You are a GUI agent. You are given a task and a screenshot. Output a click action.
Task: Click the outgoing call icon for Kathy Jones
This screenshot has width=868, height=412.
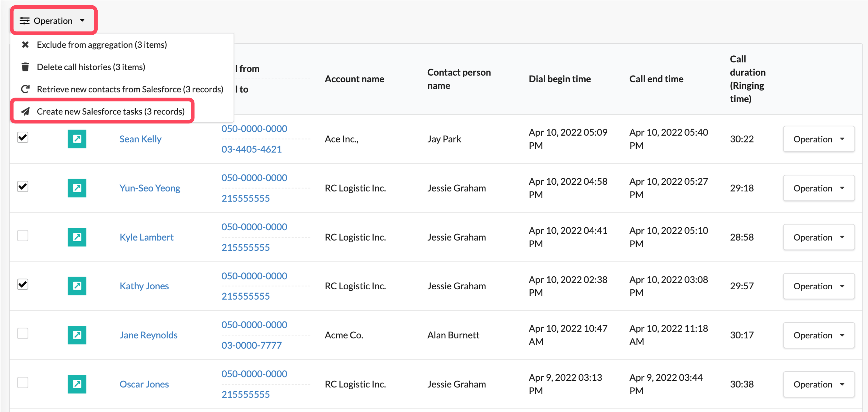(x=77, y=286)
